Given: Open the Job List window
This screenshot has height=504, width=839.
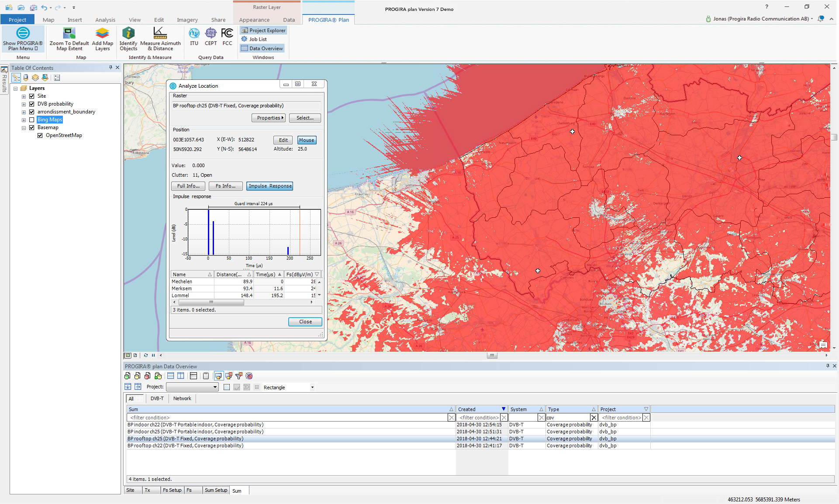Looking at the screenshot, I should 254,39.
